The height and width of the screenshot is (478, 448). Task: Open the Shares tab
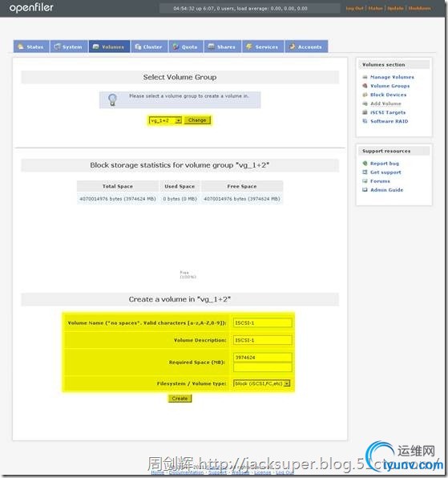tap(222, 47)
